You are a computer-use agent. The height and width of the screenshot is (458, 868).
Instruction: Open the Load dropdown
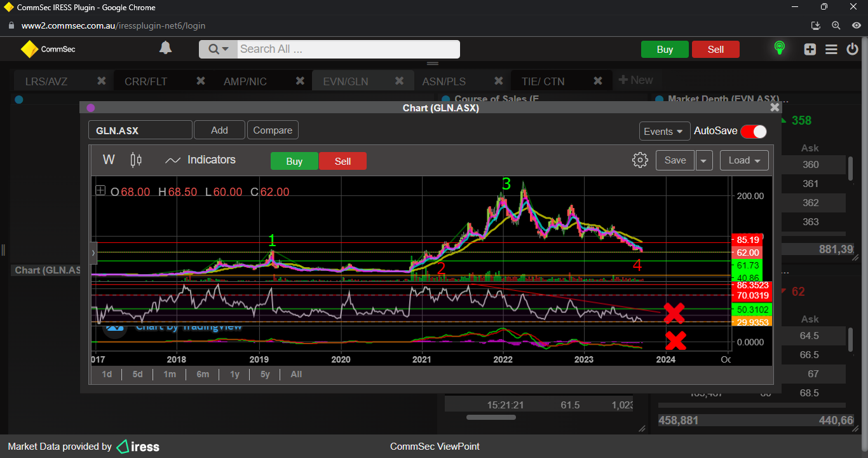pos(744,160)
